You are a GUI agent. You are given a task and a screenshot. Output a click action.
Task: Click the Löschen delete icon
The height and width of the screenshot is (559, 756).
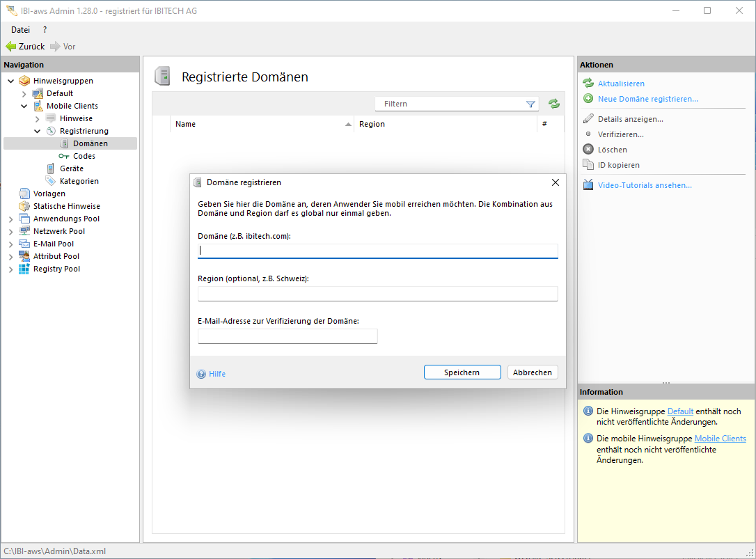click(588, 150)
